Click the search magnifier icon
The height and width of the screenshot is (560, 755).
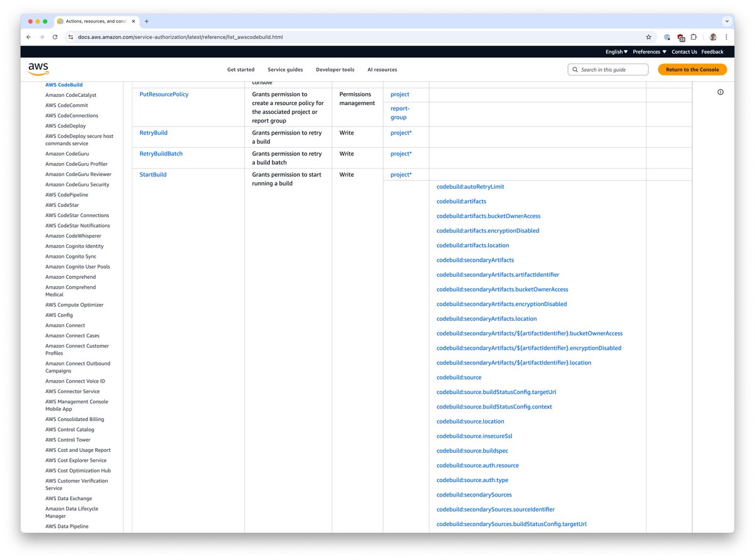575,70
